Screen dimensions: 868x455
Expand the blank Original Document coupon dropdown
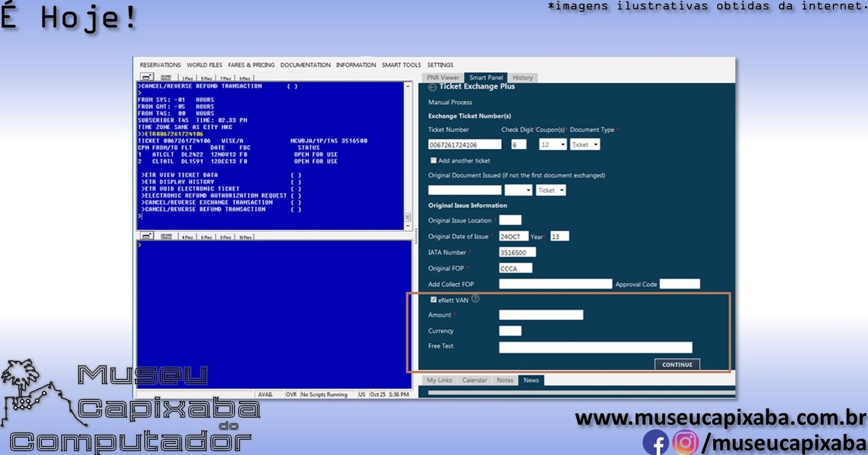pos(518,190)
